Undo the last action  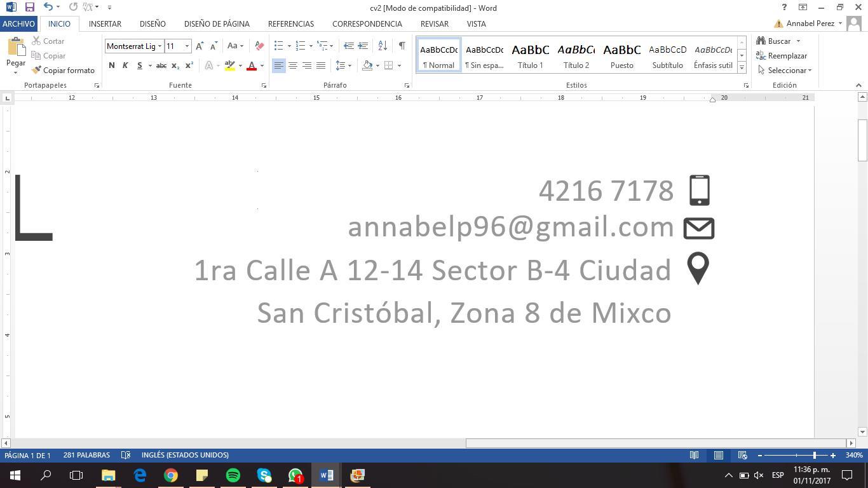click(48, 7)
